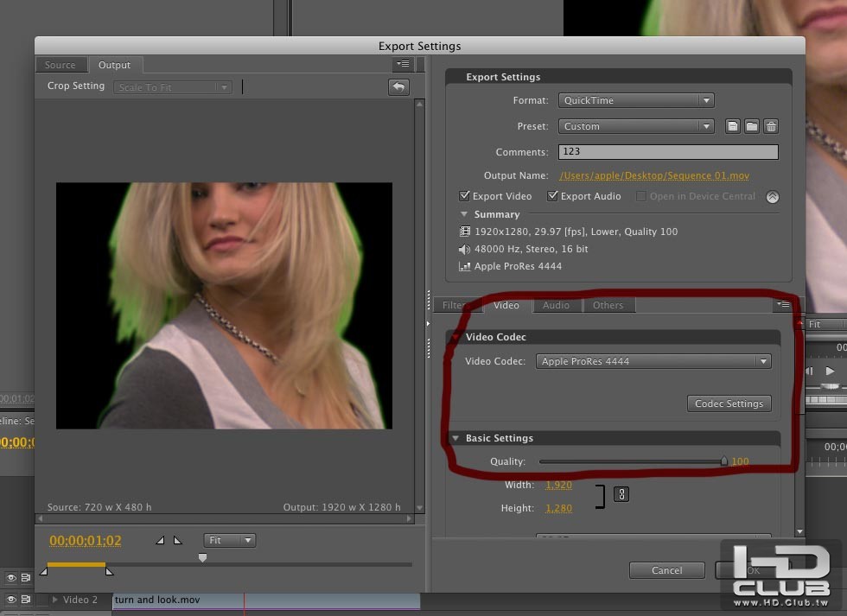Click the crop reset arrow icon

pos(398,86)
